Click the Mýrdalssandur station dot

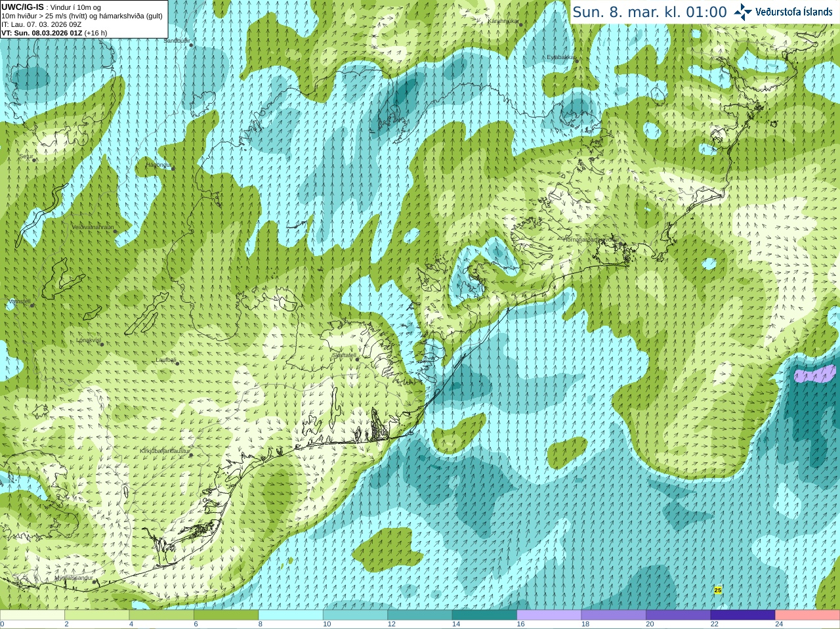[95, 581]
